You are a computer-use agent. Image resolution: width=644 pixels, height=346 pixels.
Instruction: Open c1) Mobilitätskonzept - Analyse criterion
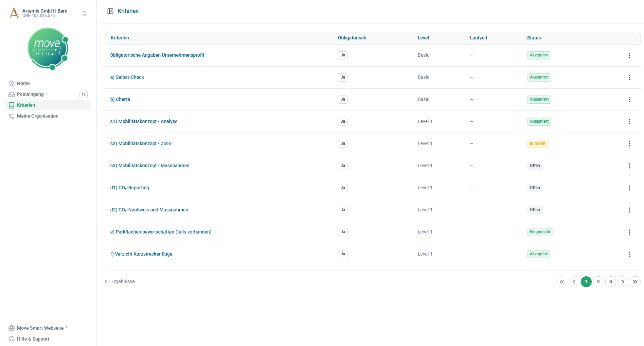pyautogui.click(x=144, y=121)
